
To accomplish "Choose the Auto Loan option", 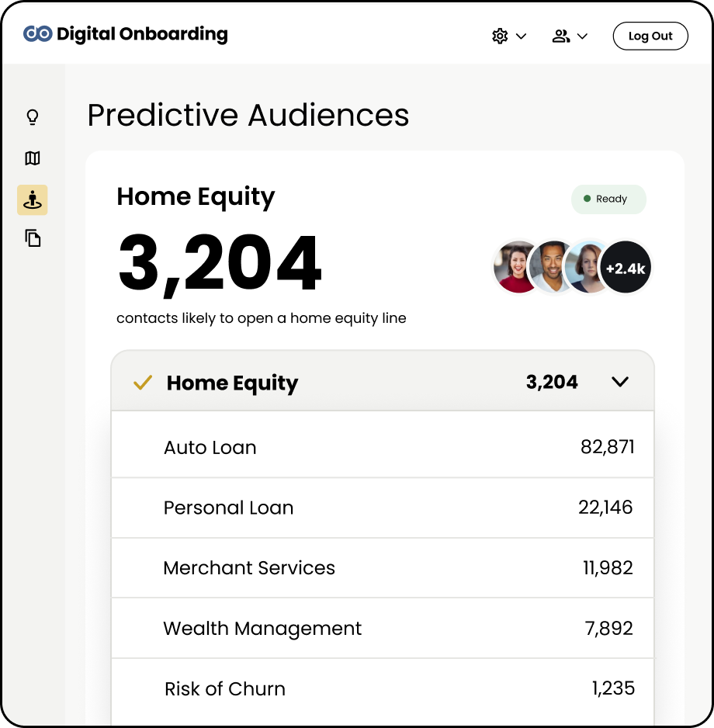I will click(383, 444).
